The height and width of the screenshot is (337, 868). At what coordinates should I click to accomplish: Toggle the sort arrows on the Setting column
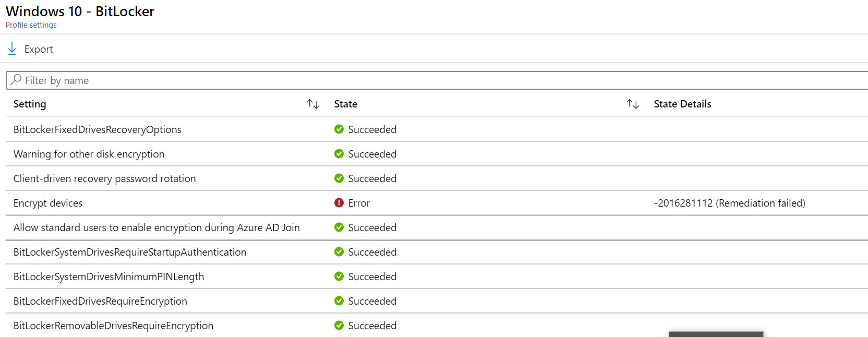pos(313,104)
